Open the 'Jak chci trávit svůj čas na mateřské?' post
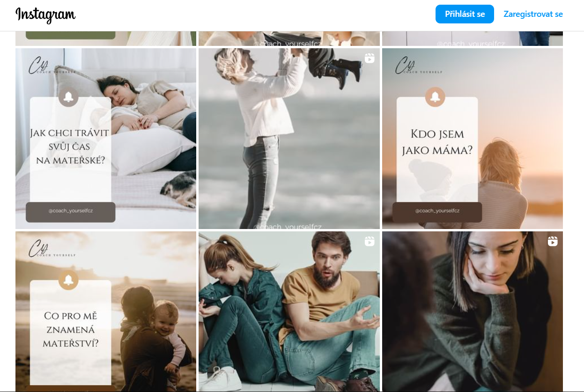This screenshot has width=584, height=392. click(x=69, y=147)
